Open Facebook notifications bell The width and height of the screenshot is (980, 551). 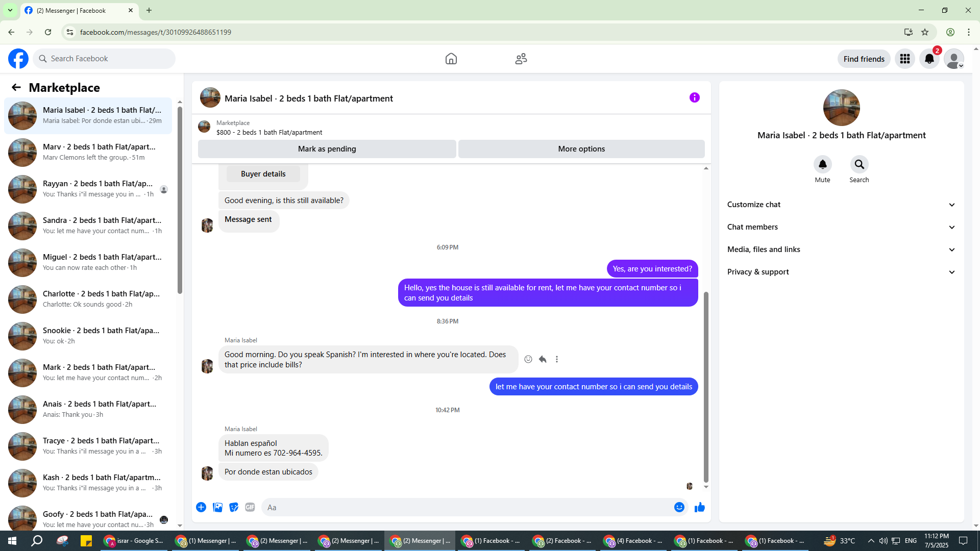(x=929, y=59)
